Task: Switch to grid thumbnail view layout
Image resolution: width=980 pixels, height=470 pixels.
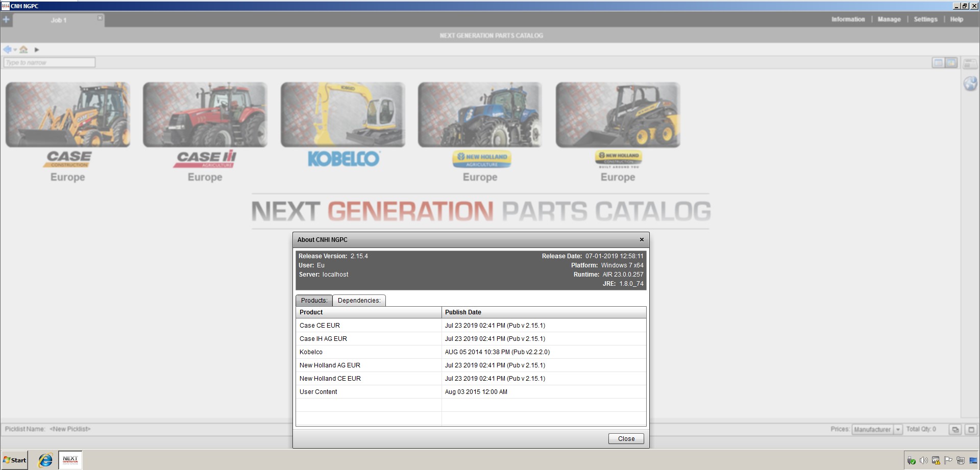Action: click(951, 63)
